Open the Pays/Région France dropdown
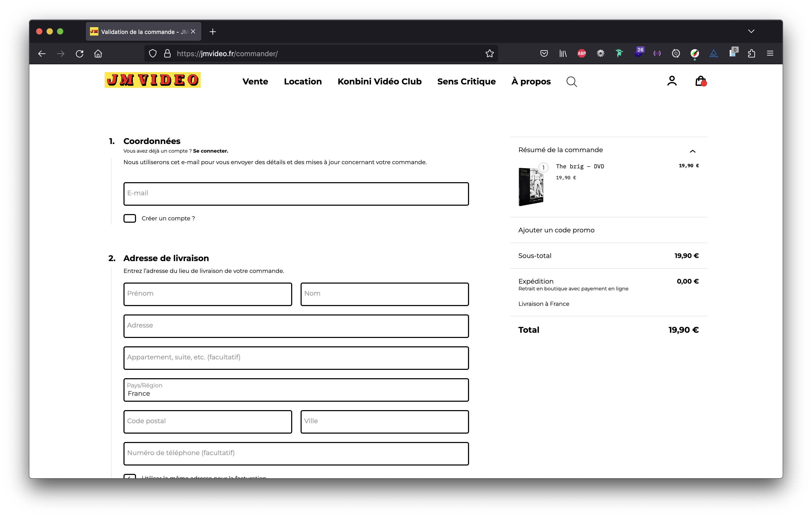 point(296,390)
